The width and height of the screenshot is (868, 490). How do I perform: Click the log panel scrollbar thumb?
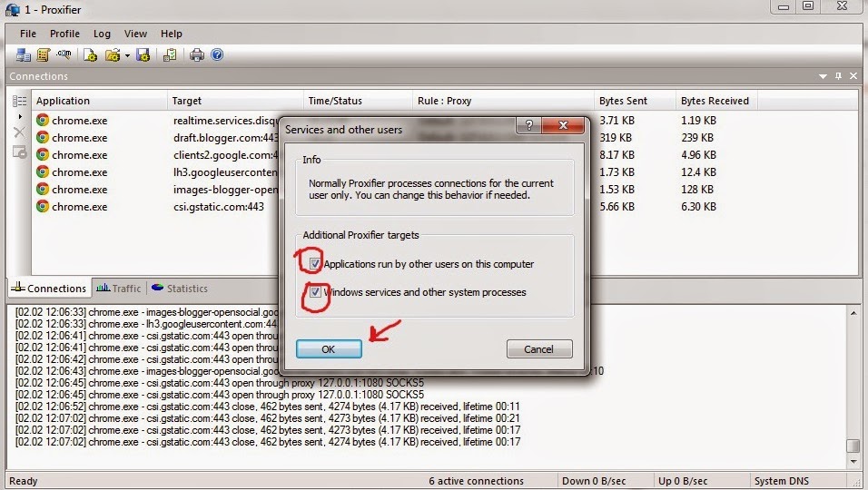(x=853, y=446)
